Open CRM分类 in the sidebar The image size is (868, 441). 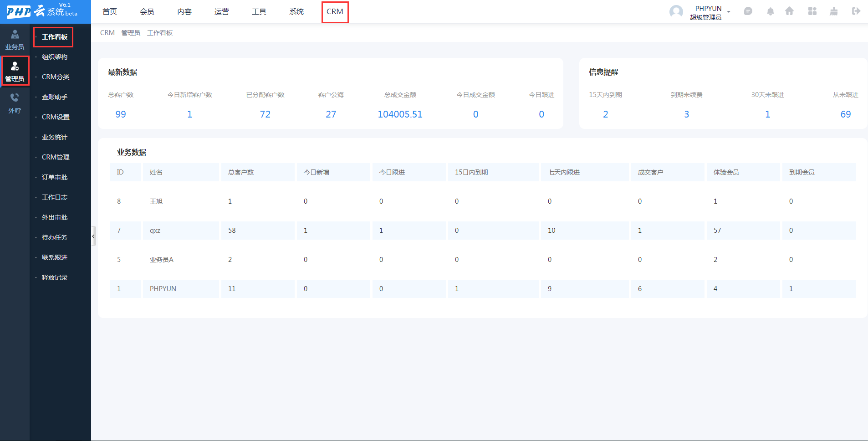[x=56, y=77]
